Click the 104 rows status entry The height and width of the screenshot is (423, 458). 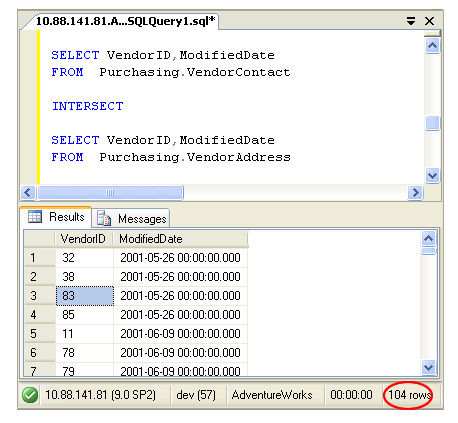pos(410,395)
